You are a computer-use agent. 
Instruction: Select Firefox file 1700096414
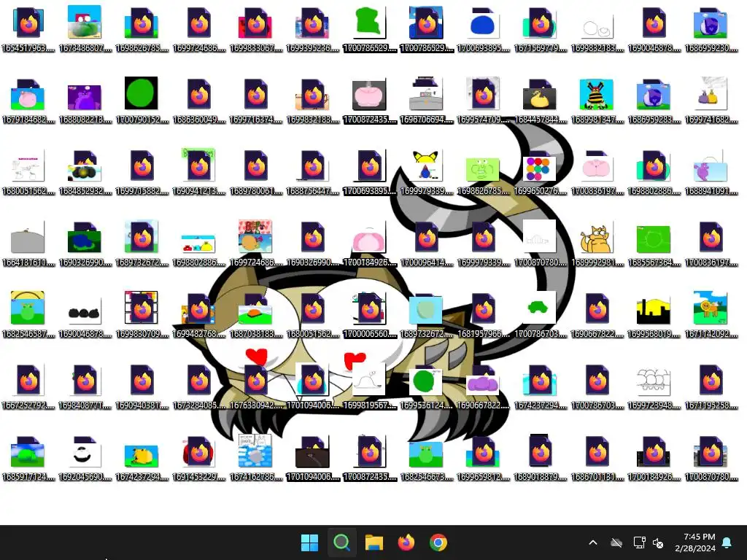point(426,243)
